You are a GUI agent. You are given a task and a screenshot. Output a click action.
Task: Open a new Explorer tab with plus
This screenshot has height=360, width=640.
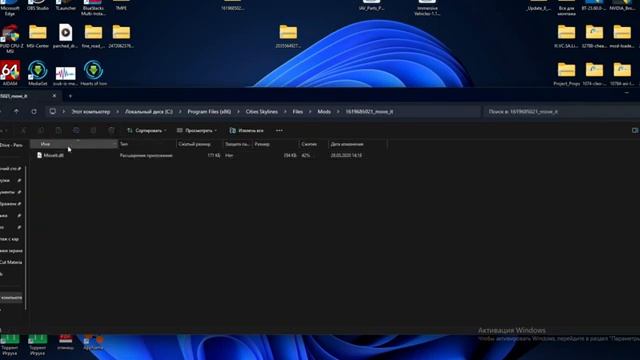click(70, 96)
